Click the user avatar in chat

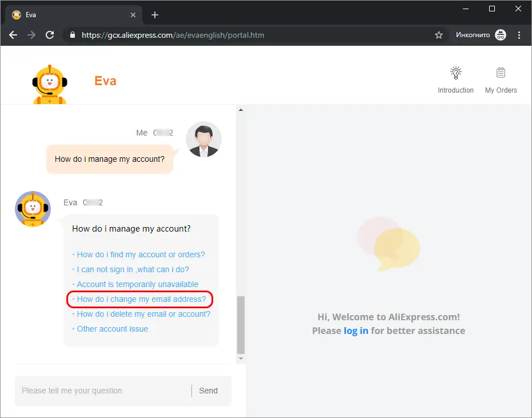203,139
